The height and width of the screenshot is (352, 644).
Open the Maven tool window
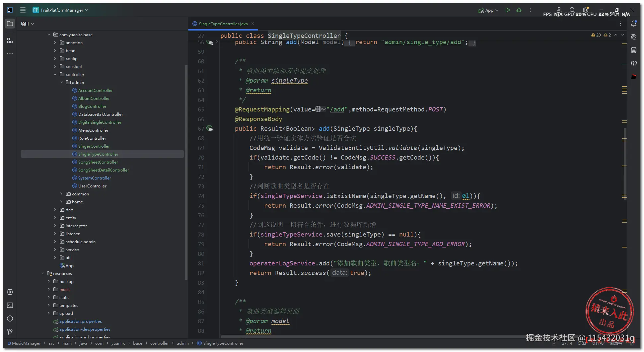(634, 63)
